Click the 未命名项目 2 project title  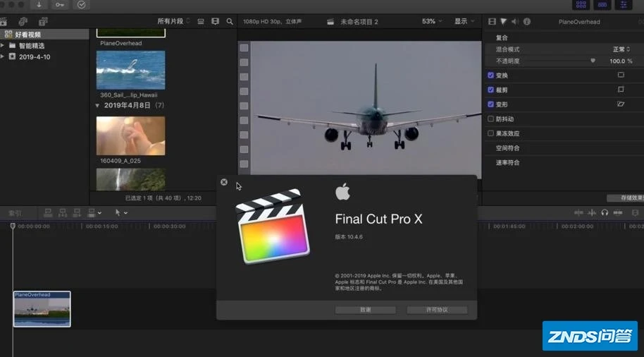tap(359, 22)
